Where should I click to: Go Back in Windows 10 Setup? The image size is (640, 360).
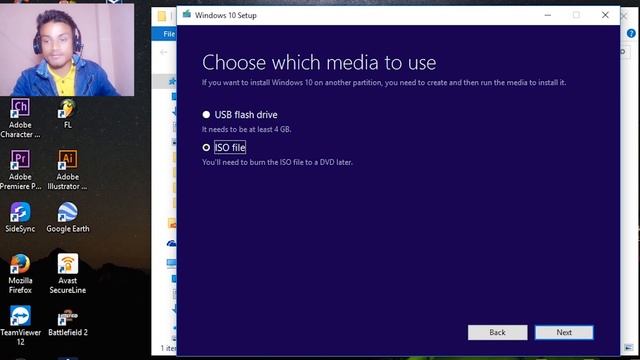point(498,332)
